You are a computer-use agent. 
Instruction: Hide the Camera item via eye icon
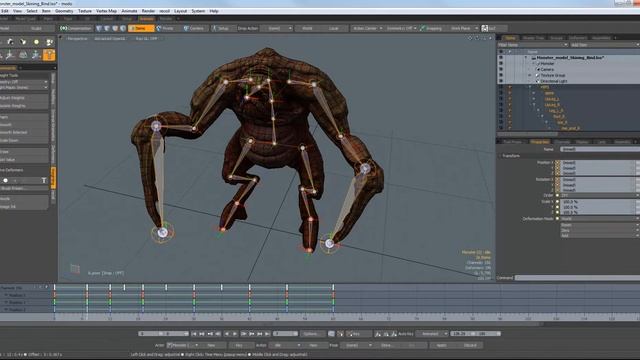pos(501,69)
